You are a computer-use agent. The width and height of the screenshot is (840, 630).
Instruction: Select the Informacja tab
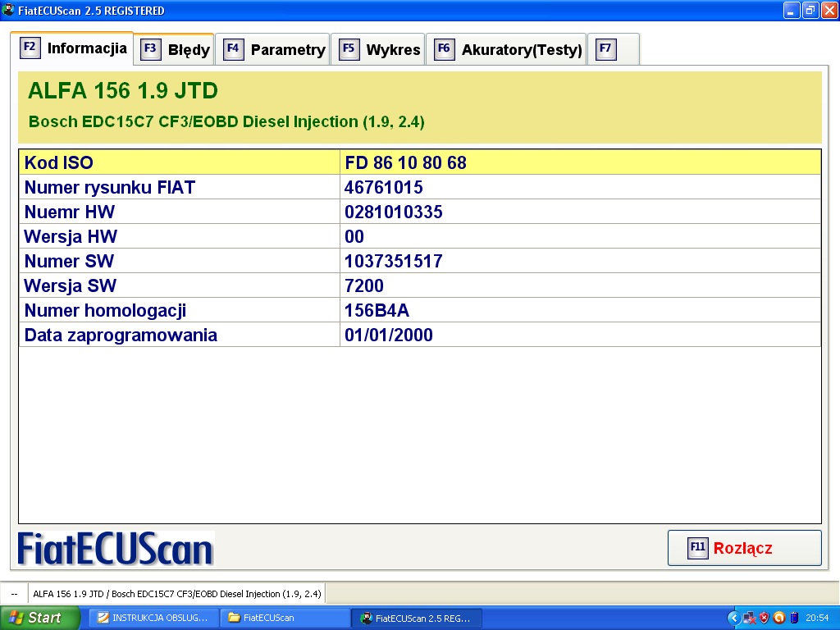point(72,48)
